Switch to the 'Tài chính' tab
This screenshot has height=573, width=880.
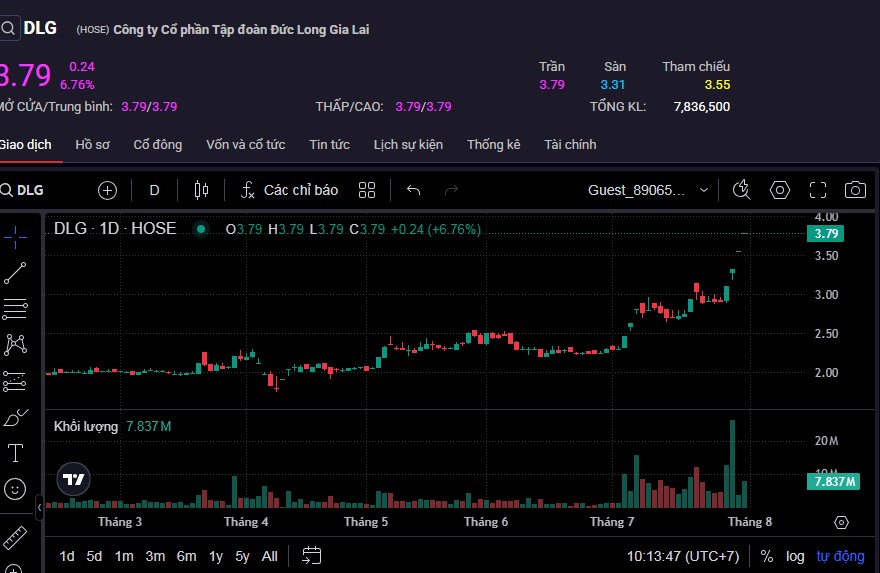[x=570, y=145]
